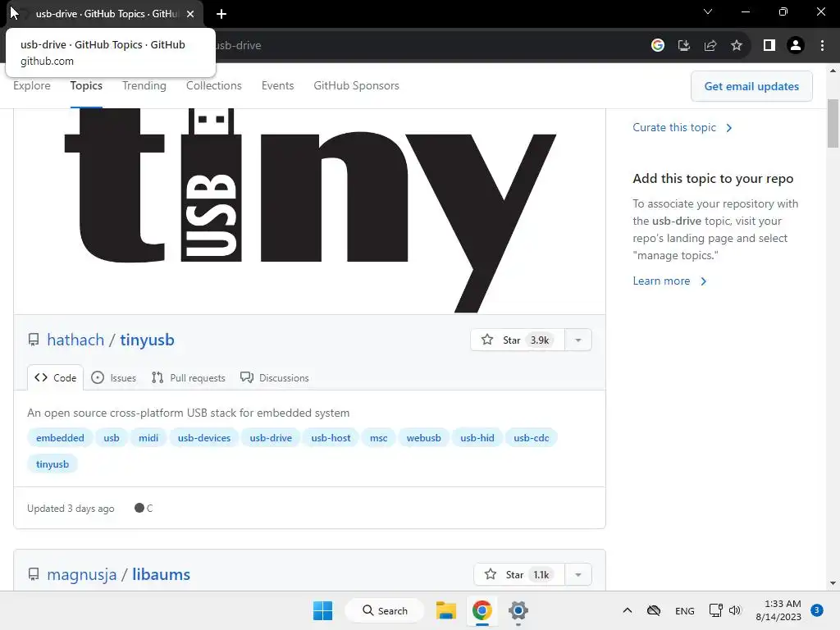This screenshot has height=630, width=840.
Task: Open the Chrome profile avatar
Action: point(796,46)
